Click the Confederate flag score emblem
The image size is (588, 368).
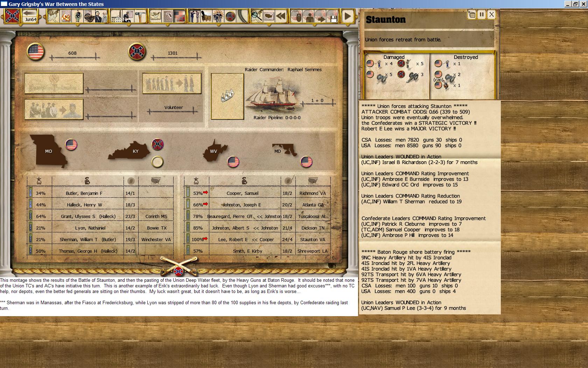pyautogui.click(x=137, y=52)
